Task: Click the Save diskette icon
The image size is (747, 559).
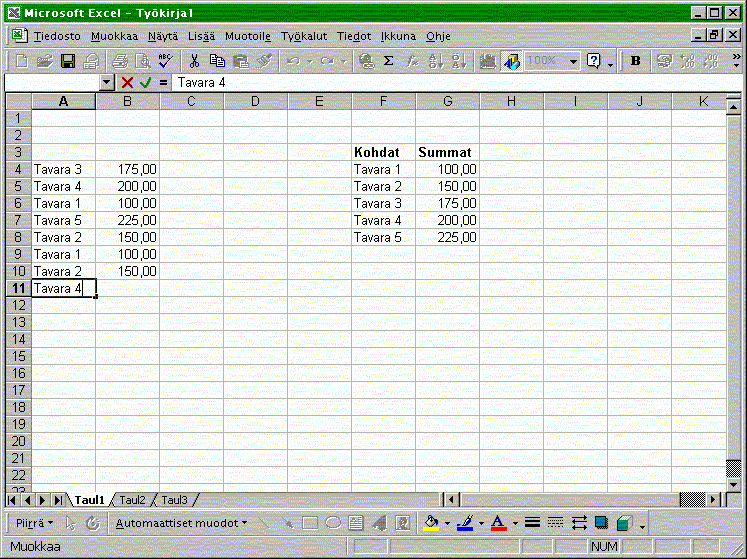Action: [x=68, y=61]
